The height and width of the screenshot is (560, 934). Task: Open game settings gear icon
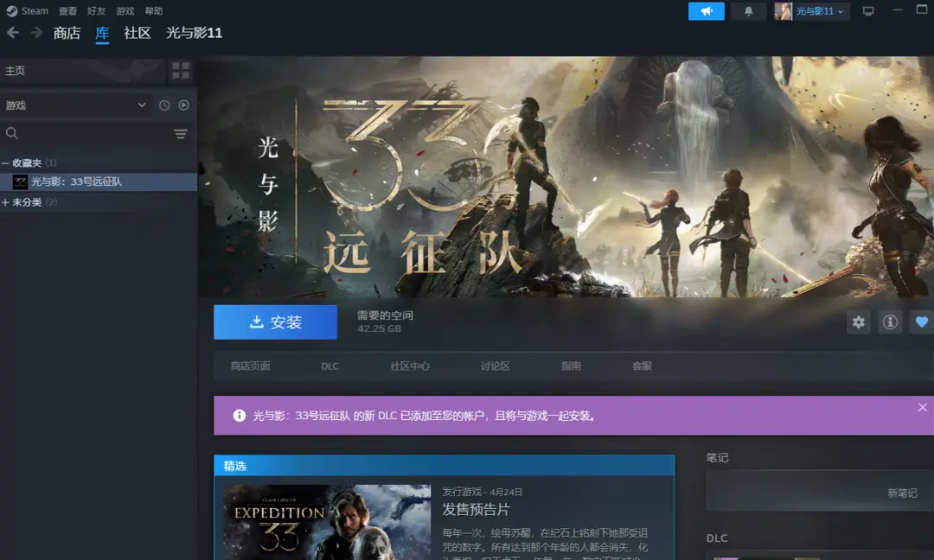(859, 322)
